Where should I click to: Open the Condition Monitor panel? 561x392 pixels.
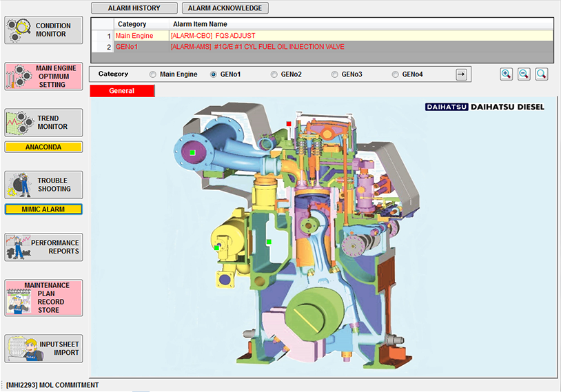43,30
